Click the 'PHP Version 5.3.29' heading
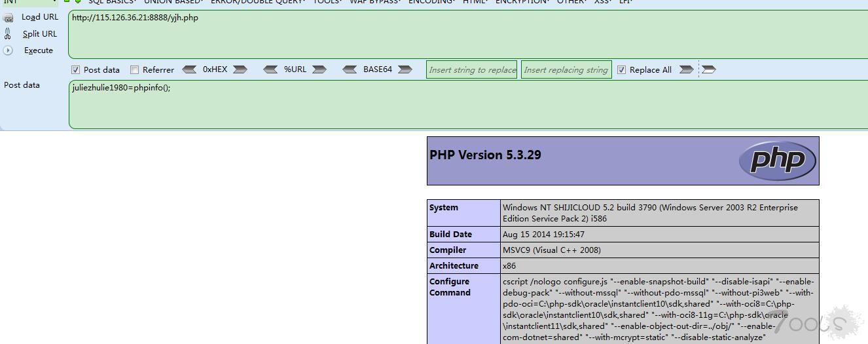 click(485, 155)
